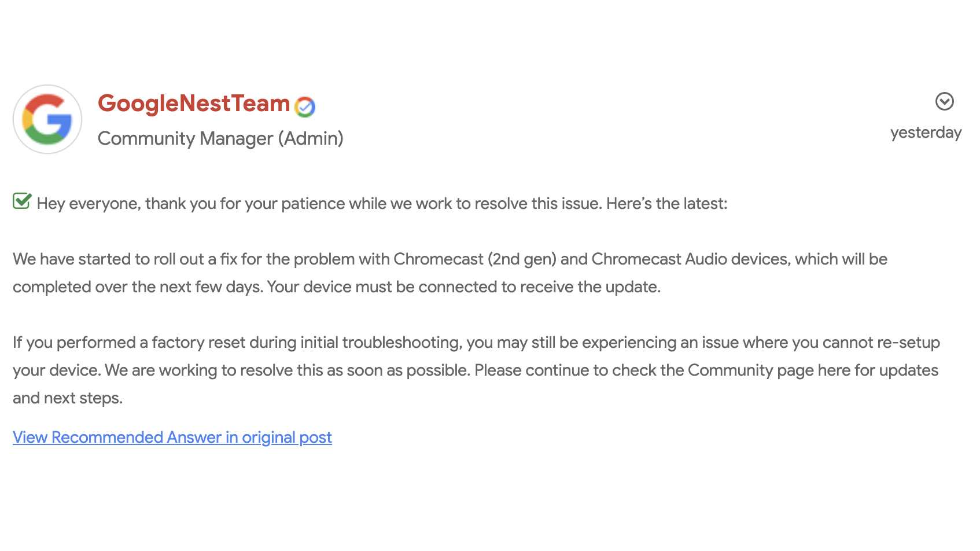This screenshot has width=980, height=551.
Task: Click the verified badge beside GoogleNestTeam
Action: [x=305, y=106]
